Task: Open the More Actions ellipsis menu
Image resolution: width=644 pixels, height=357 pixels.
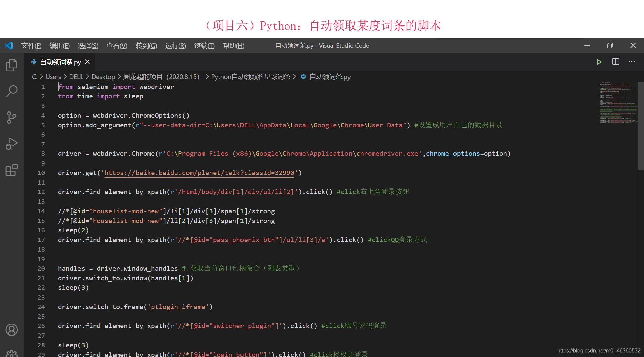Action: pyautogui.click(x=632, y=62)
